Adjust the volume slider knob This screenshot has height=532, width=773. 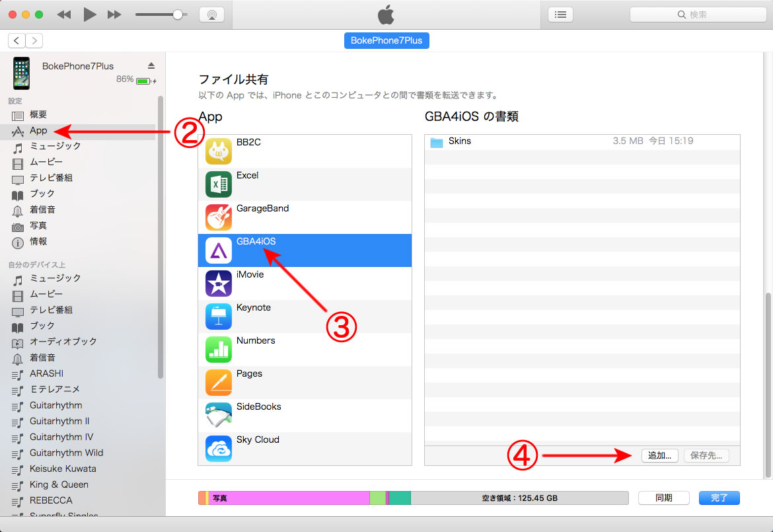click(x=178, y=15)
